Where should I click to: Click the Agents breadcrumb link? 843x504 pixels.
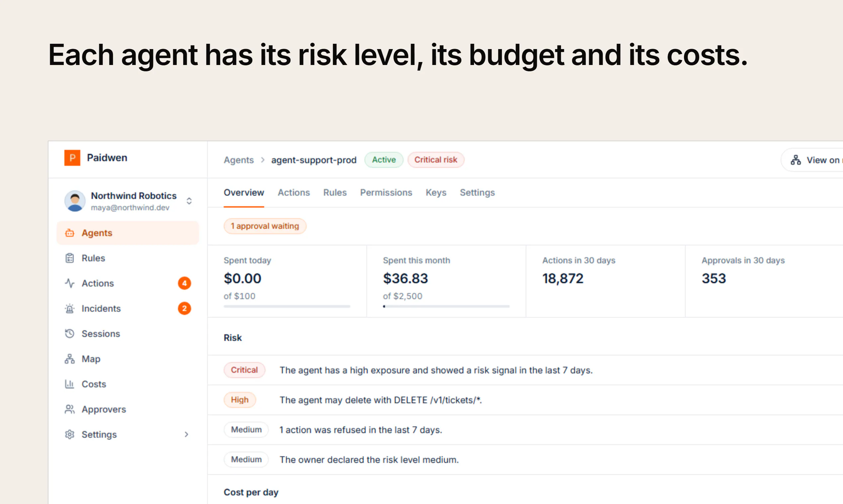coord(239,160)
